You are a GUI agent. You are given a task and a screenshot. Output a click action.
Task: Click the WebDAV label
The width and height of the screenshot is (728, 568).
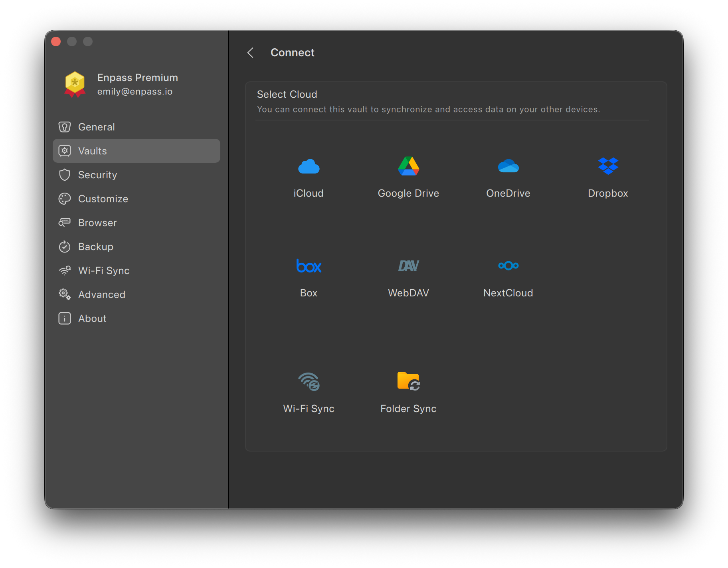408,293
